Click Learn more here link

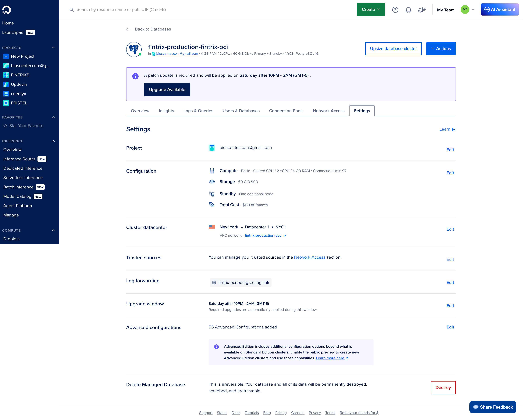pyautogui.click(x=330, y=358)
